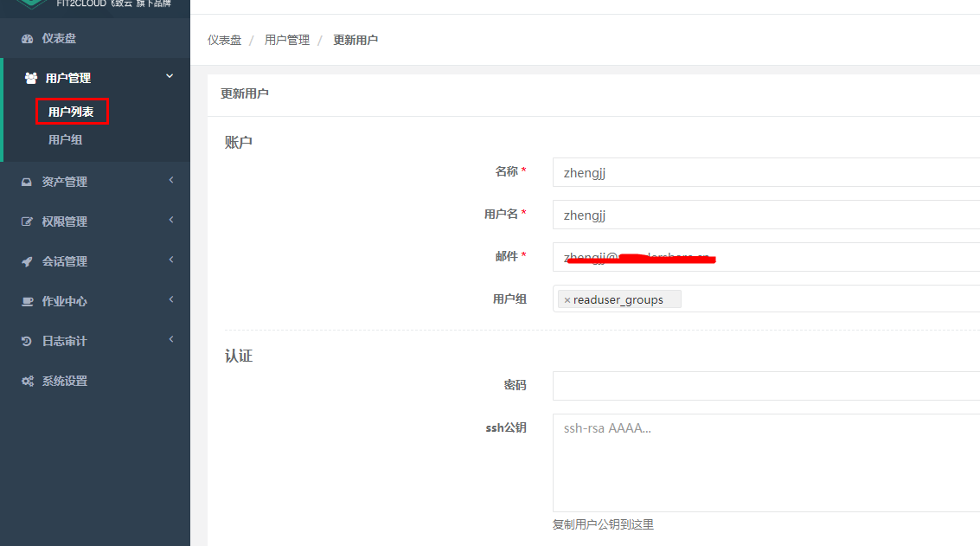Expand the 会话管理 chevron
Viewport: 980px width, 546px height.
click(x=171, y=260)
